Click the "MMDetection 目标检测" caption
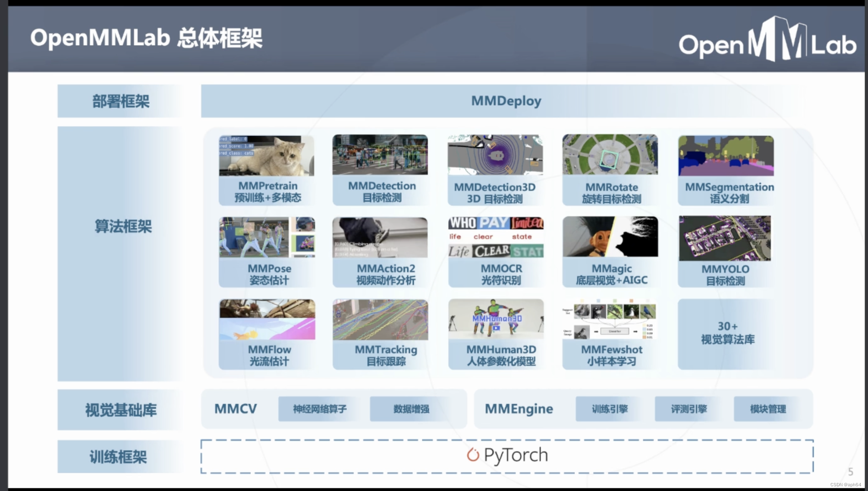 (x=382, y=192)
